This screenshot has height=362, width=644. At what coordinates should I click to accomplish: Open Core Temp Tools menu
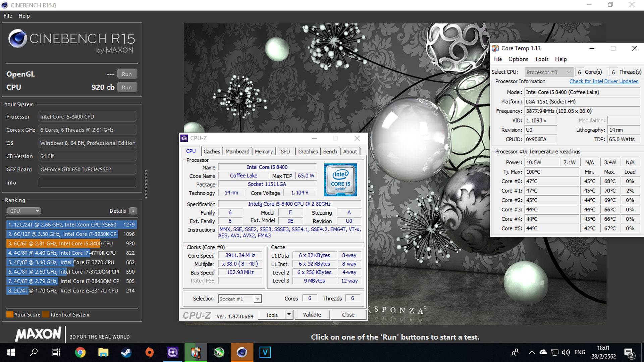[542, 59]
